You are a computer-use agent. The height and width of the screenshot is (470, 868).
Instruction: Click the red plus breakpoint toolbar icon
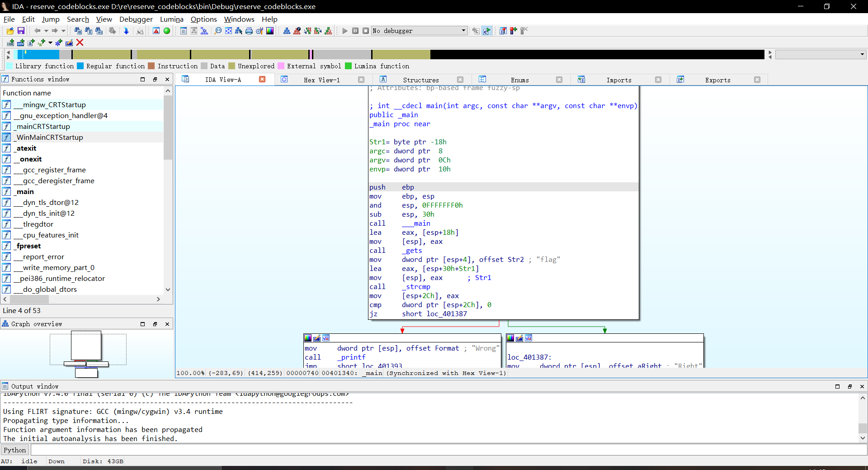(x=514, y=31)
